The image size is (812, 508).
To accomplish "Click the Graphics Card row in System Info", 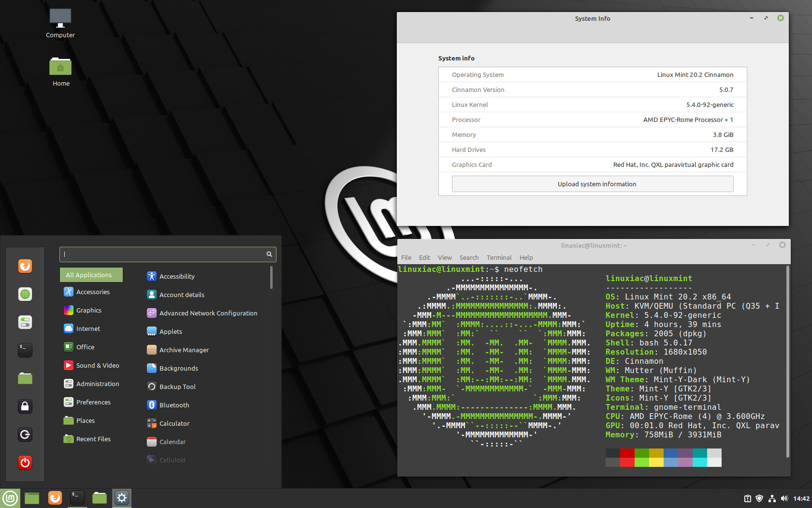I will 593,164.
